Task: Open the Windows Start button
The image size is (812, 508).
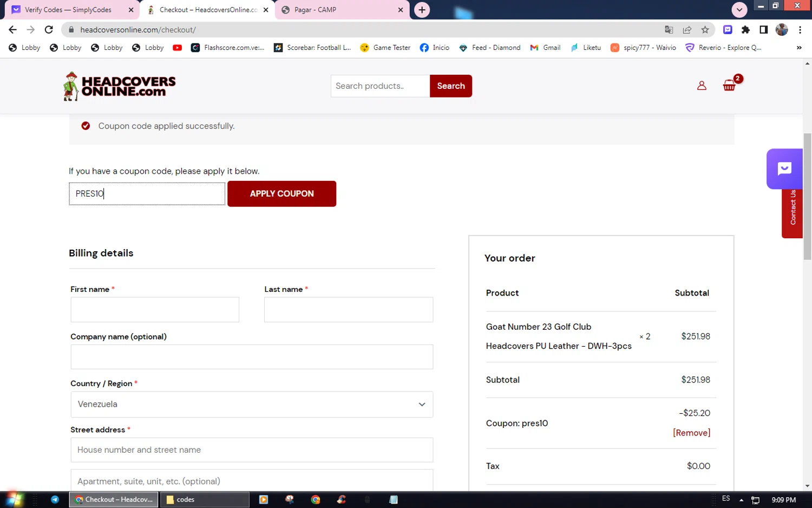Action: [14, 499]
